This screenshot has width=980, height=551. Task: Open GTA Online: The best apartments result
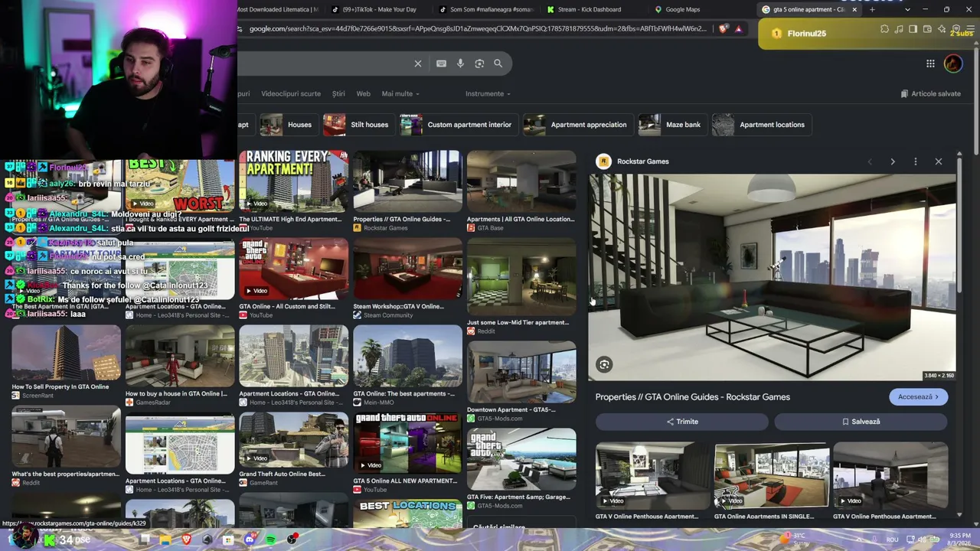[407, 357]
